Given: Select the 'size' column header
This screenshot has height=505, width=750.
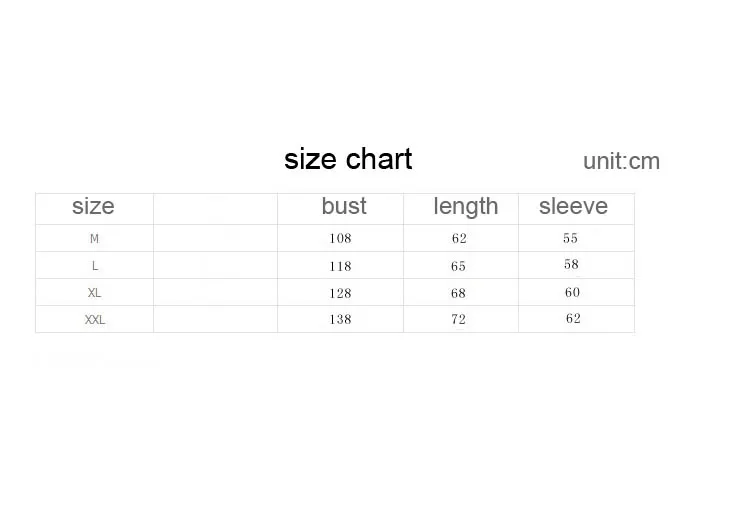Looking at the screenshot, I should pyautogui.click(x=93, y=207).
